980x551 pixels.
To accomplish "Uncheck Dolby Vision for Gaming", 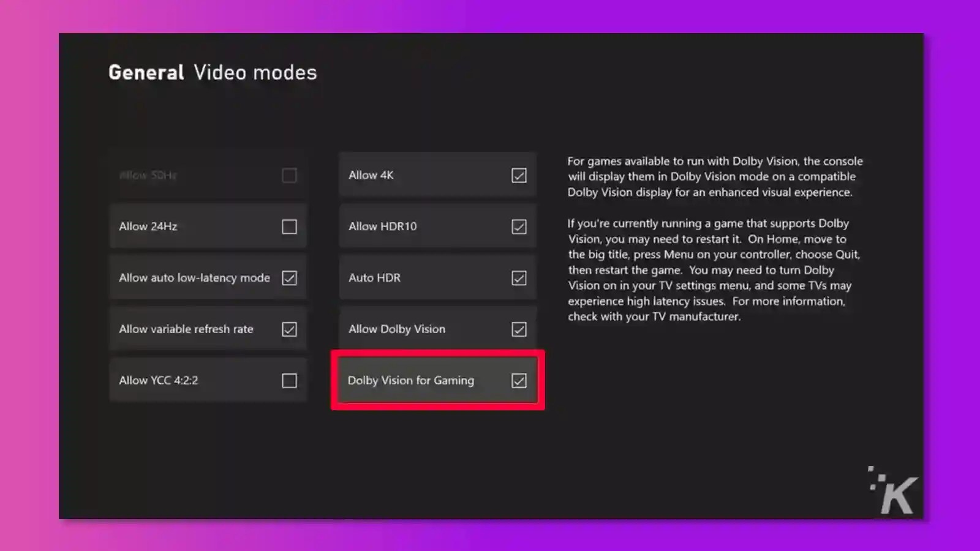I will point(518,380).
